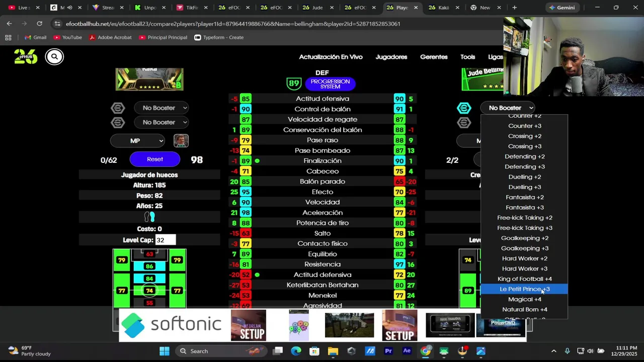Choose Counter +3 booster option
Screen dimensions: 644x362
pos(524,126)
